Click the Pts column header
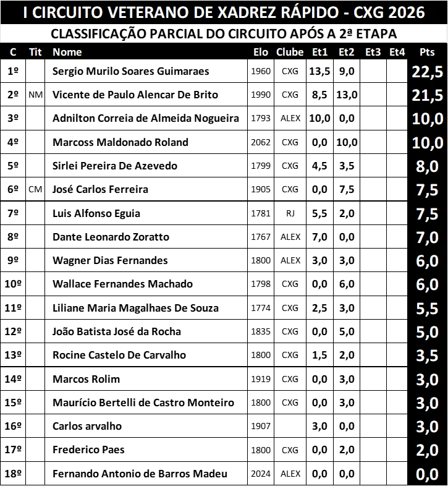The height and width of the screenshot is (486, 448). click(427, 53)
